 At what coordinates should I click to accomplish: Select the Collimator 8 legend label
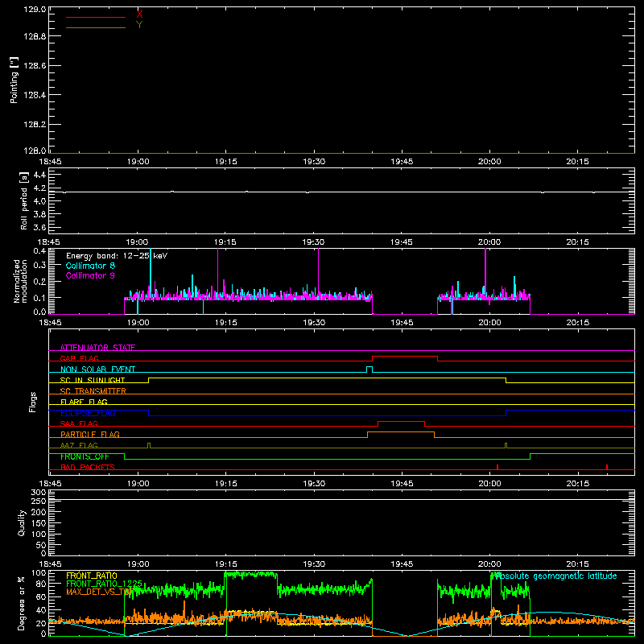tap(90, 266)
